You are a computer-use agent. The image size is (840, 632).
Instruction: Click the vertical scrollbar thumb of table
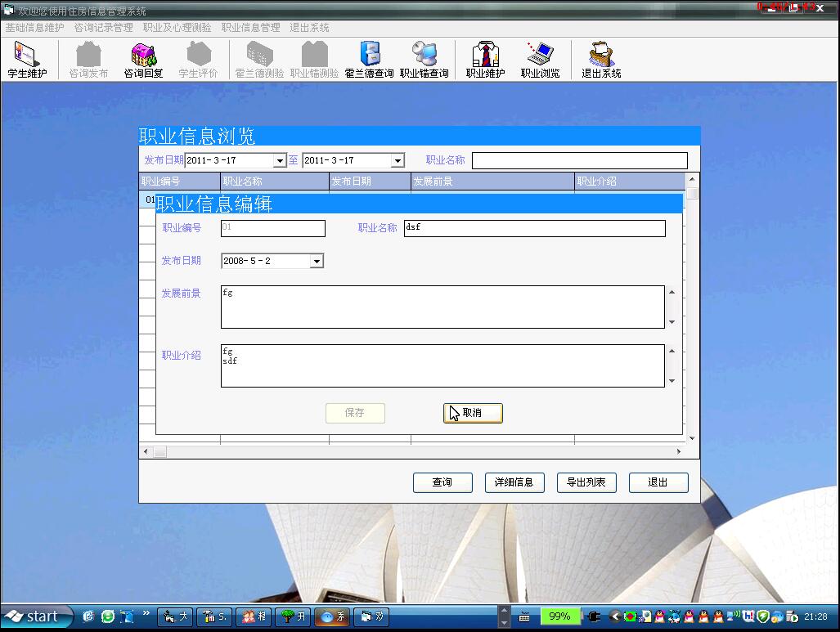click(x=692, y=192)
